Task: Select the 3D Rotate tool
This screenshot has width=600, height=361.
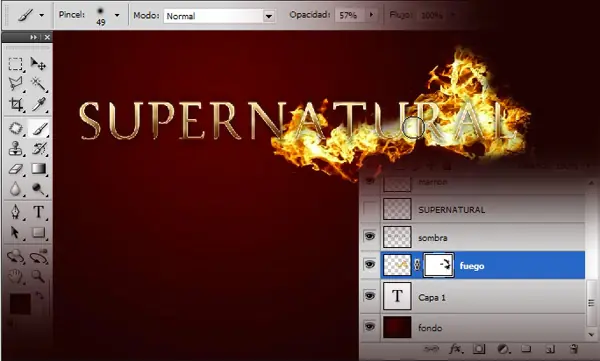Action: [x=15, y=256]
